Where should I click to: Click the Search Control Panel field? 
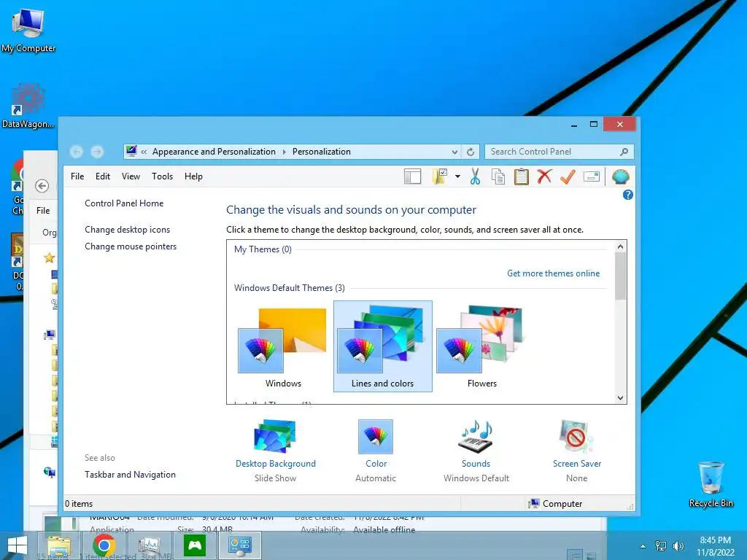(x=559, y=152)
